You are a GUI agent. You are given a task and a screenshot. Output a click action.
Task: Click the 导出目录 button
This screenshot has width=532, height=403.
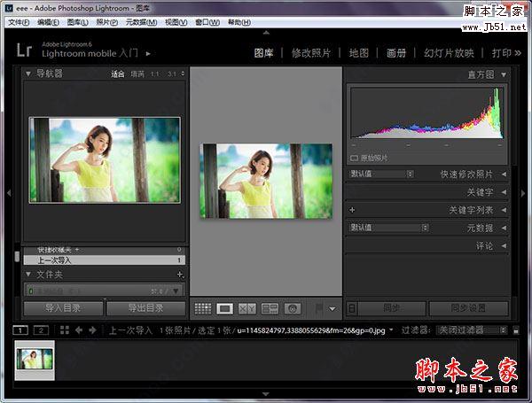point(145,308)
